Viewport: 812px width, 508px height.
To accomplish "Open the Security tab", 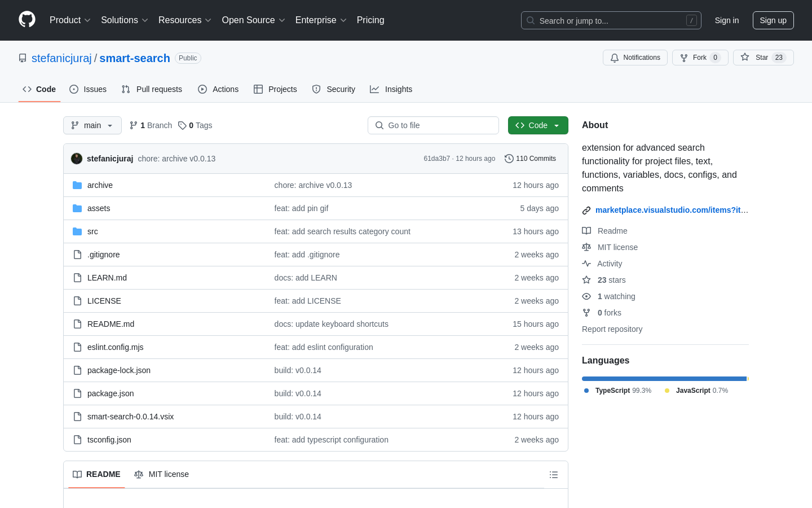I will point(334,89).
